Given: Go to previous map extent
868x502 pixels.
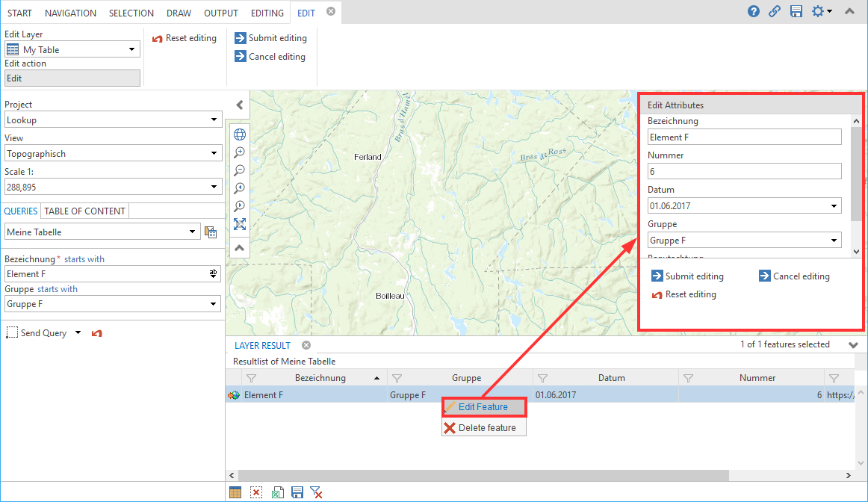Looking at the screenshot, I should [x=240, y=188].
